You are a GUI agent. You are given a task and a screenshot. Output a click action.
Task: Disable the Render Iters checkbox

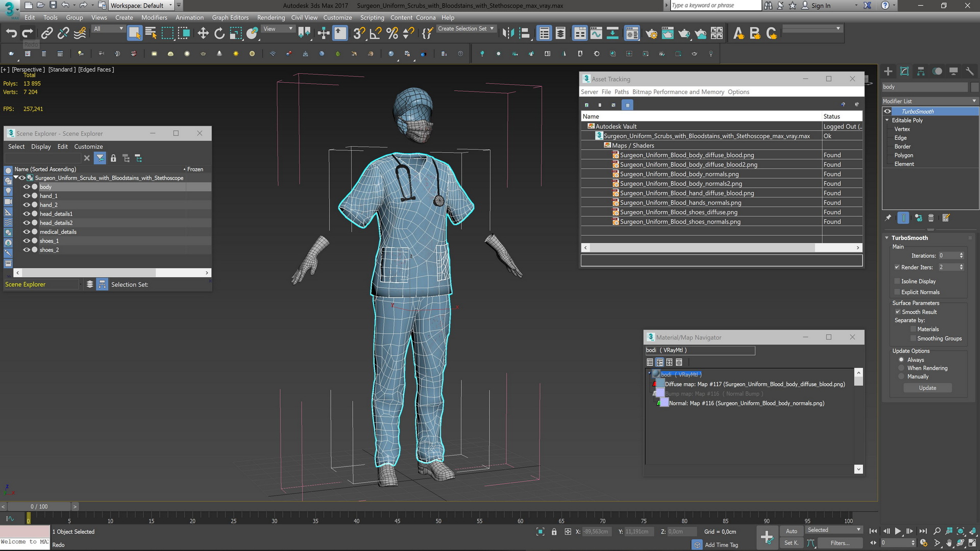(x=897, y=267)
